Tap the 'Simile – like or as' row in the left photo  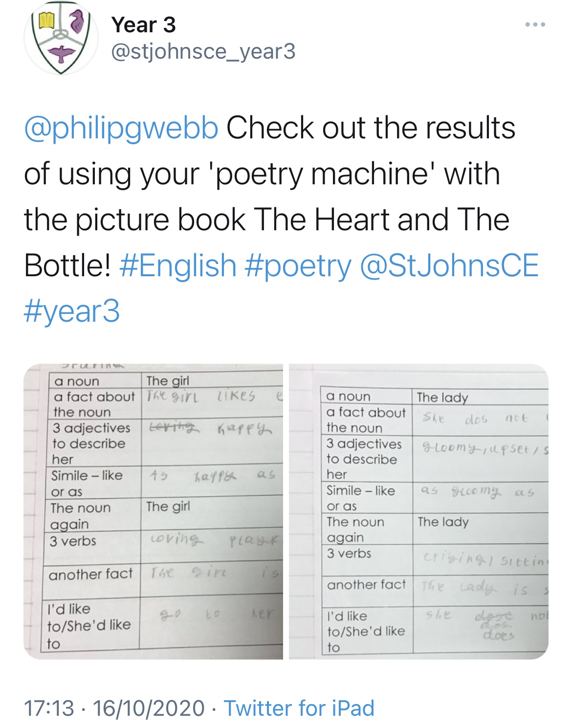165,482
